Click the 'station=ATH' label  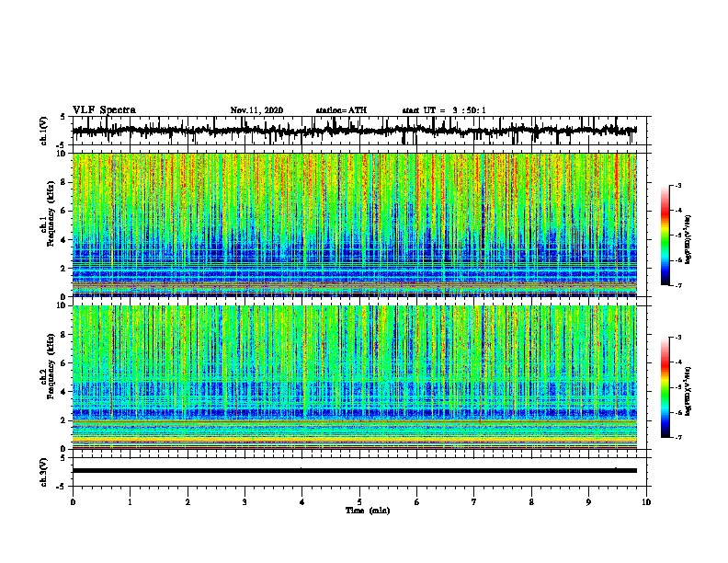click(341, 110)
